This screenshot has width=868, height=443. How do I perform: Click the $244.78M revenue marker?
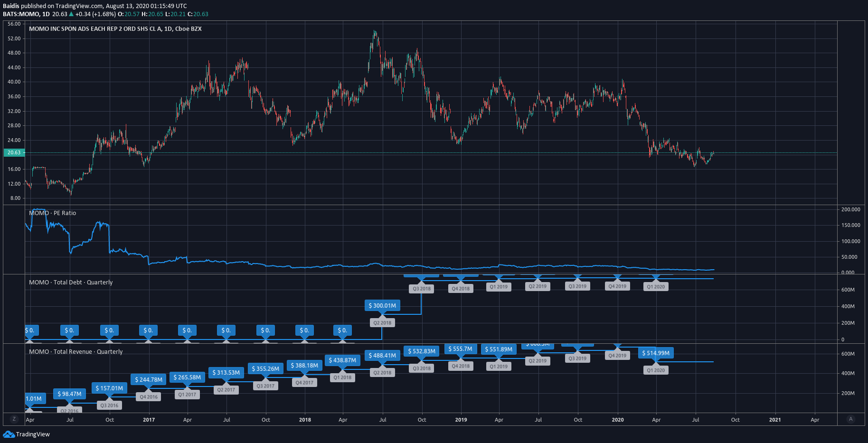[149, 379]
